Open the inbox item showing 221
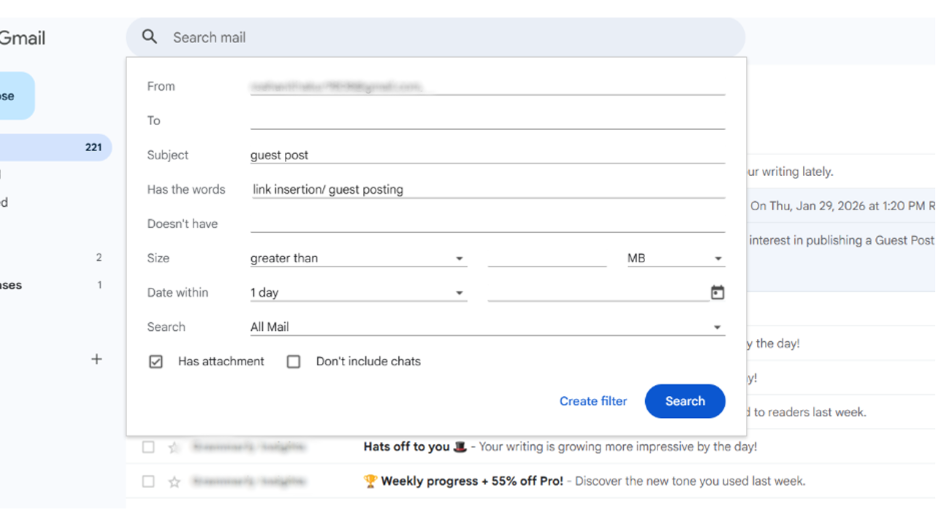Image resolution: width=936 pixels, height=526 pixels. (x=56, y=147)
